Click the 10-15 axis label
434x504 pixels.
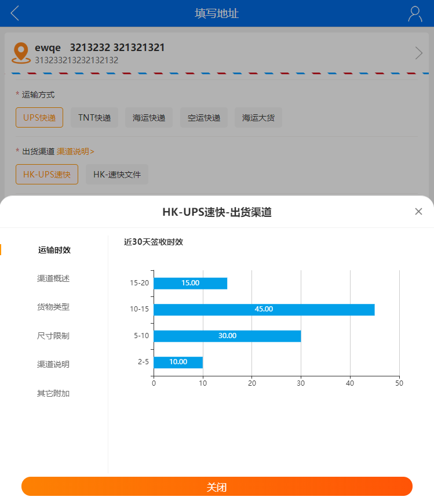click(x=140, y=309)
